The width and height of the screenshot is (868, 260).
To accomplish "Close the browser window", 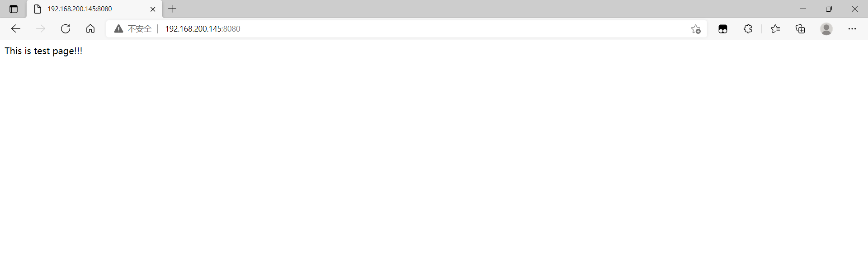I will pyautogui.click(x=855, y=9).
